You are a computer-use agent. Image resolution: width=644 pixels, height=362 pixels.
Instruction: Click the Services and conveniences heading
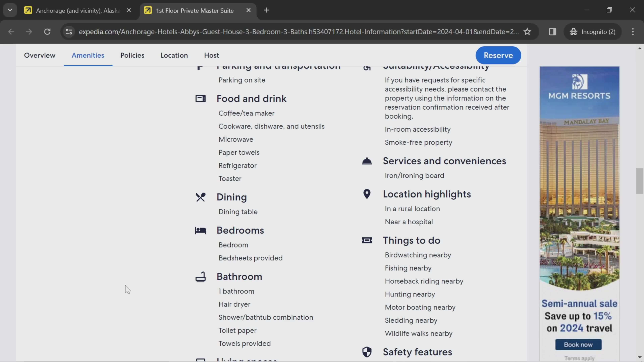pyautogui.click(x=444, y=161)
